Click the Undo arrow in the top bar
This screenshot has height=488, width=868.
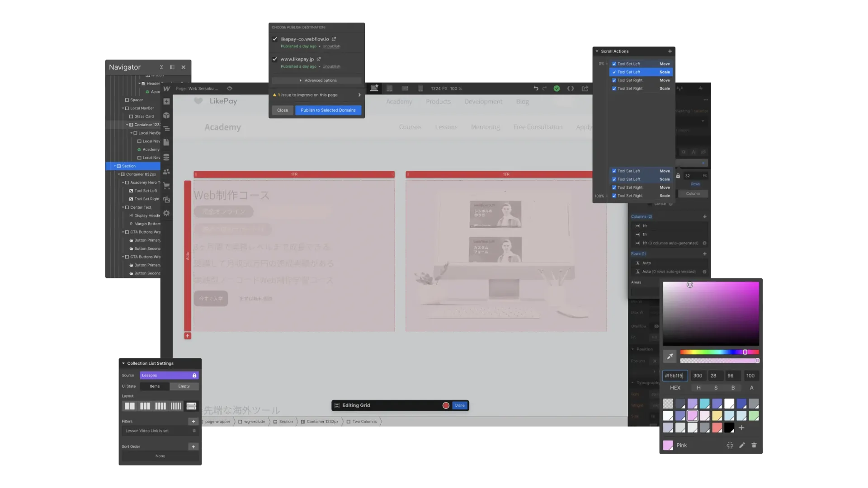coord(536,89)
